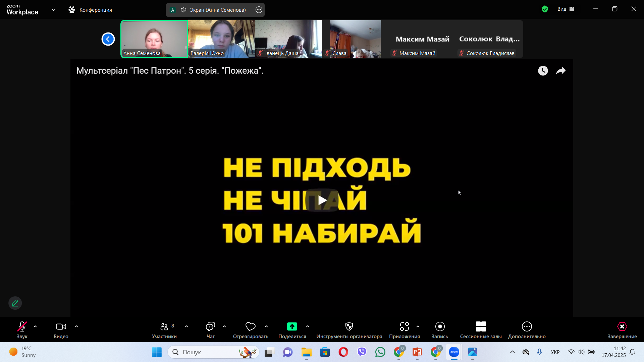Open volume control in system tray
Screen dimensions: 644x362
pos(581,352)
